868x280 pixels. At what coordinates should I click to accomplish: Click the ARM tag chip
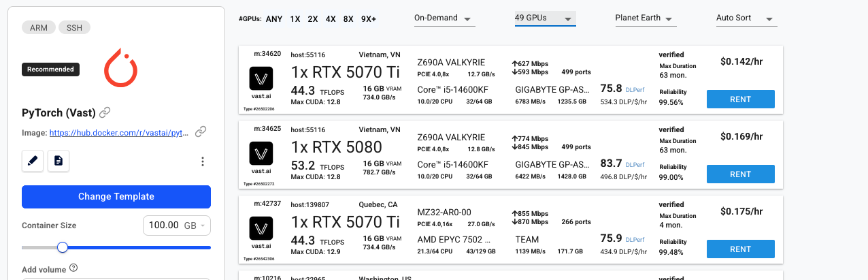[x=38, y=28]
